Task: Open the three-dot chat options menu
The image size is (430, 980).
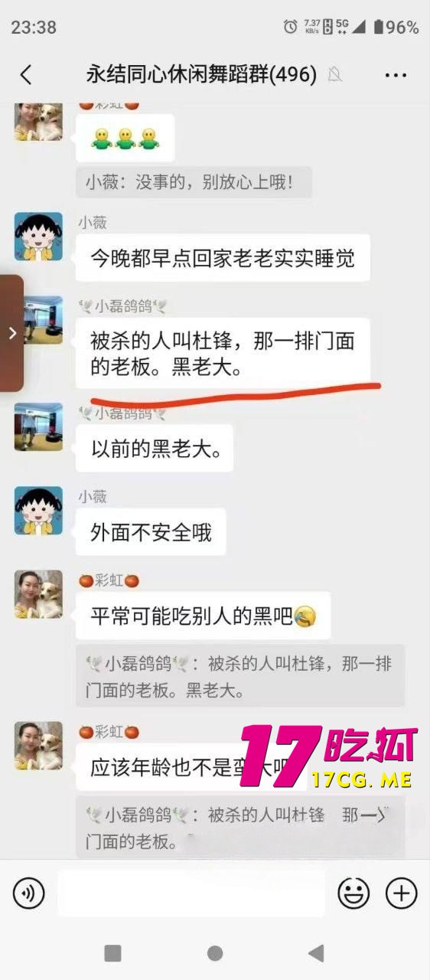Action: pyautogui.click(x=396, y=75)
